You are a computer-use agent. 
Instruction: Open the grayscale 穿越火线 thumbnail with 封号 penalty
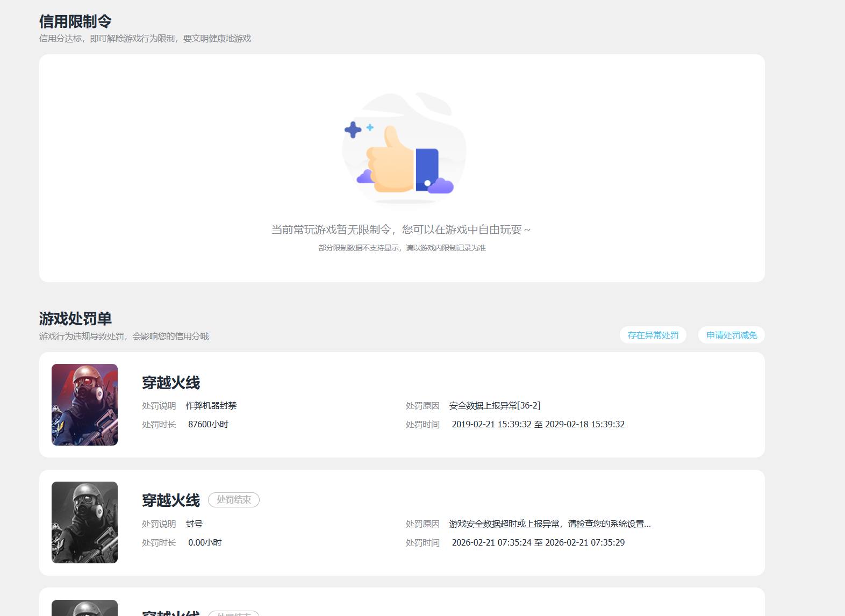click(84, 522)
